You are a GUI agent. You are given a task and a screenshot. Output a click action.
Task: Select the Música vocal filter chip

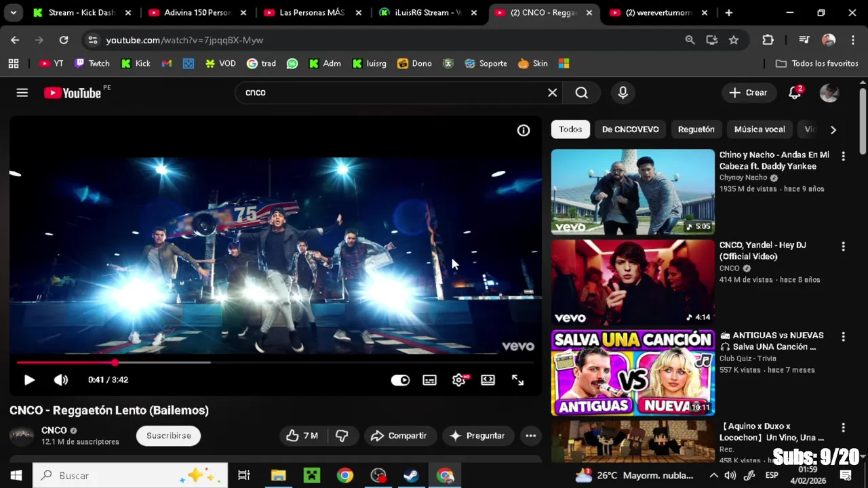click(759, 129)
